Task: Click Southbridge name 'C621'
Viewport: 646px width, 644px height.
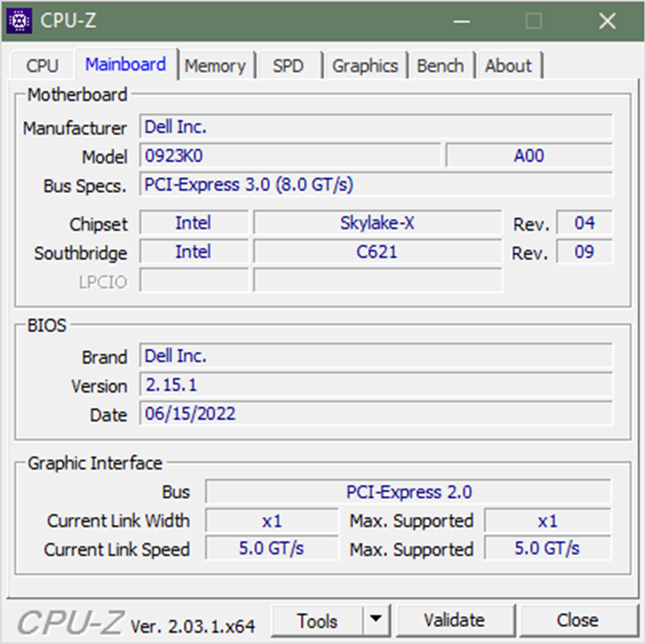Action: tap(378, 251)
